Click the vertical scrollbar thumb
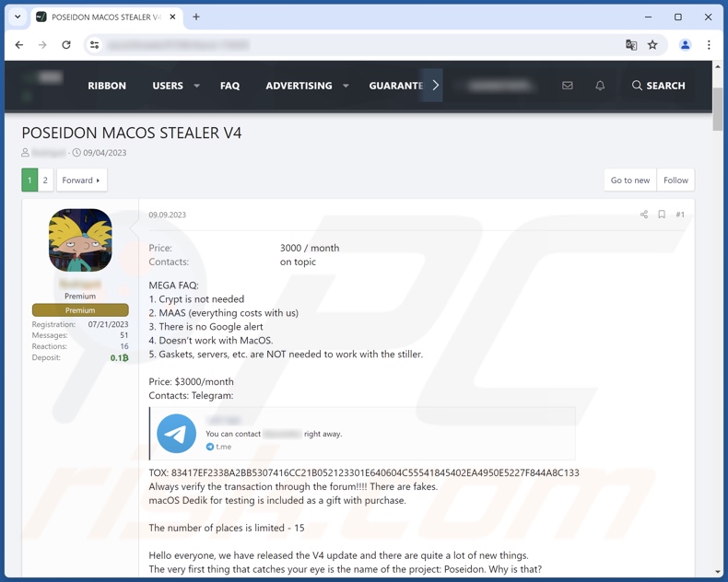This screenshot has height=582, width=728. pos(718,110)
